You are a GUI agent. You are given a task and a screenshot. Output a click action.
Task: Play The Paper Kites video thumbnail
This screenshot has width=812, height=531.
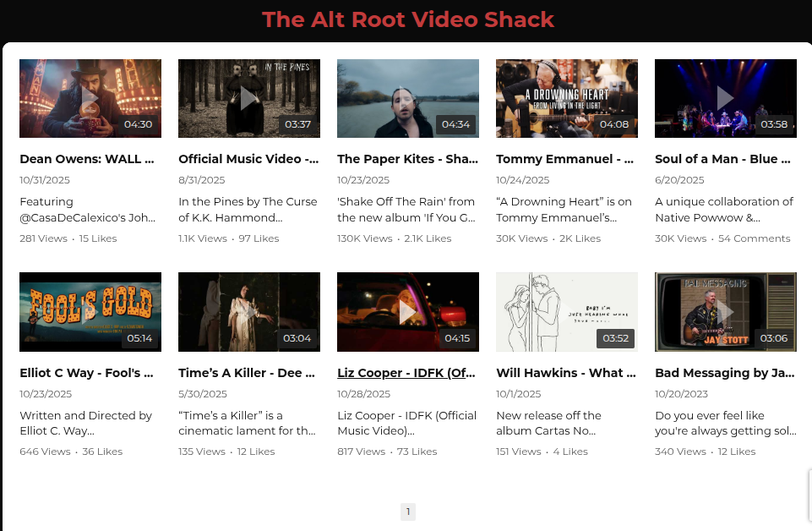pos(407,98)
